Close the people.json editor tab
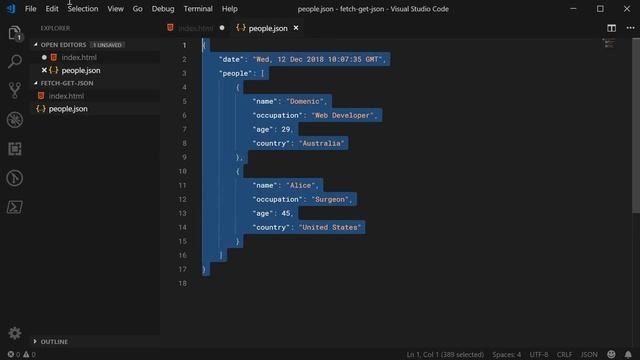 [x=296, y=28]
